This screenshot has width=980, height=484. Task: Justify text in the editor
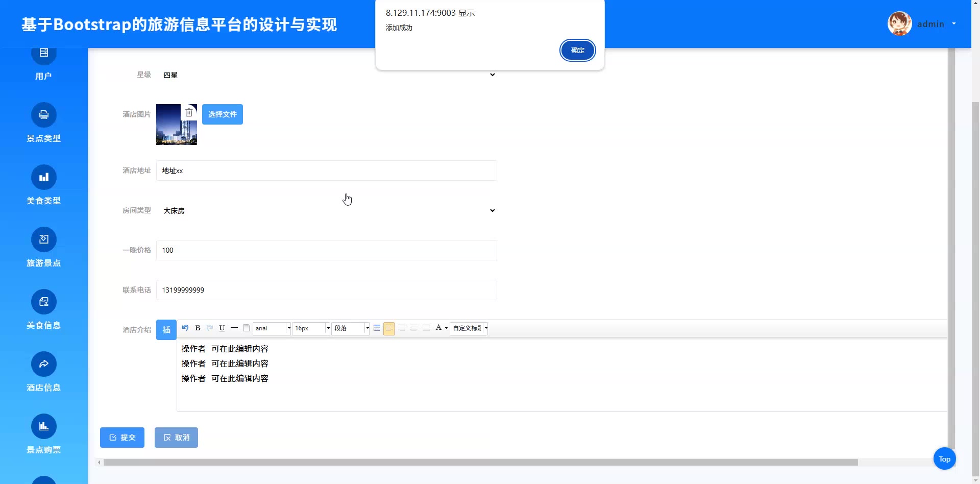(426, 328)
